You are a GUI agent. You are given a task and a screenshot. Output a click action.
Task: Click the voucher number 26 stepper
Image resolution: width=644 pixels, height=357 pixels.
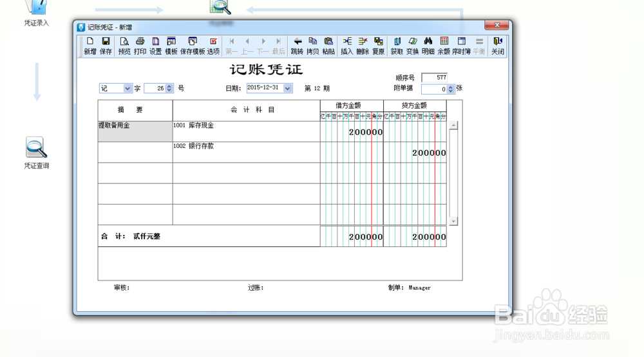point(169,88)
